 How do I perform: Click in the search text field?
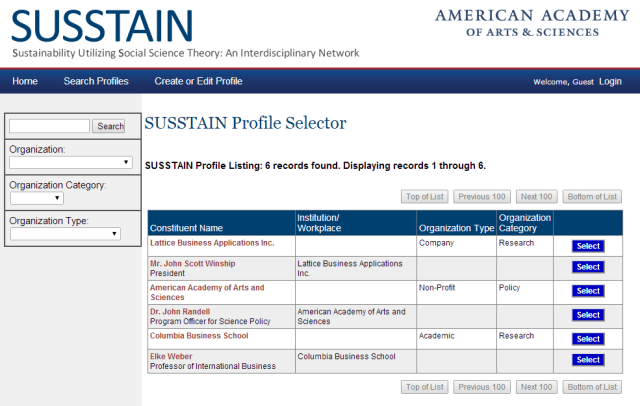(49, 126)
